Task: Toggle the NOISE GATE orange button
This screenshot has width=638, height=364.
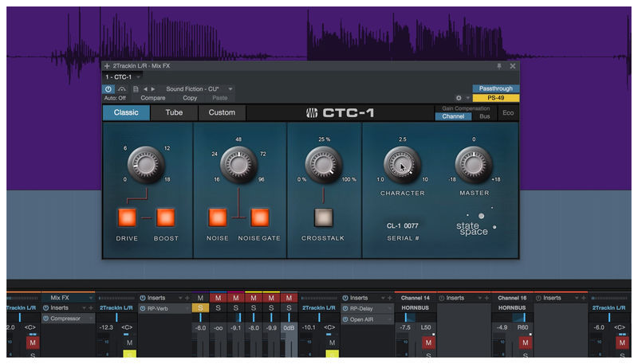Action: coord(260,217)
